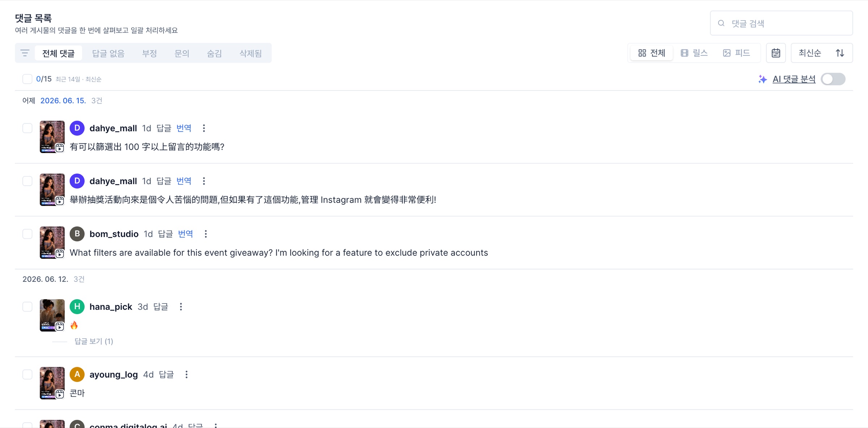Open post thumbnail of hana_pick comment
868x428 pixels.
pos(52,315)
